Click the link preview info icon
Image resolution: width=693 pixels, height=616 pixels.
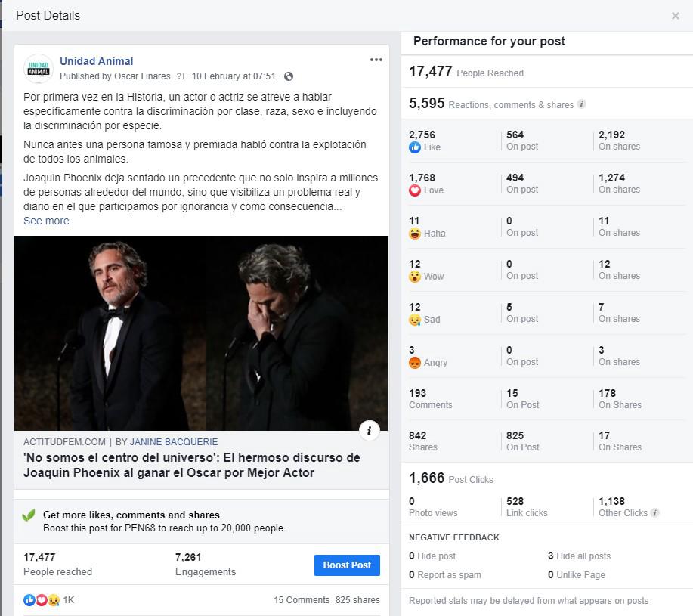point(369,430)
